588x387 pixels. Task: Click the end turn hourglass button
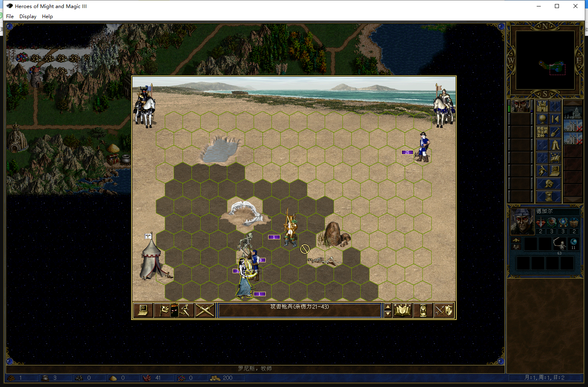click(x=548, y=196)
